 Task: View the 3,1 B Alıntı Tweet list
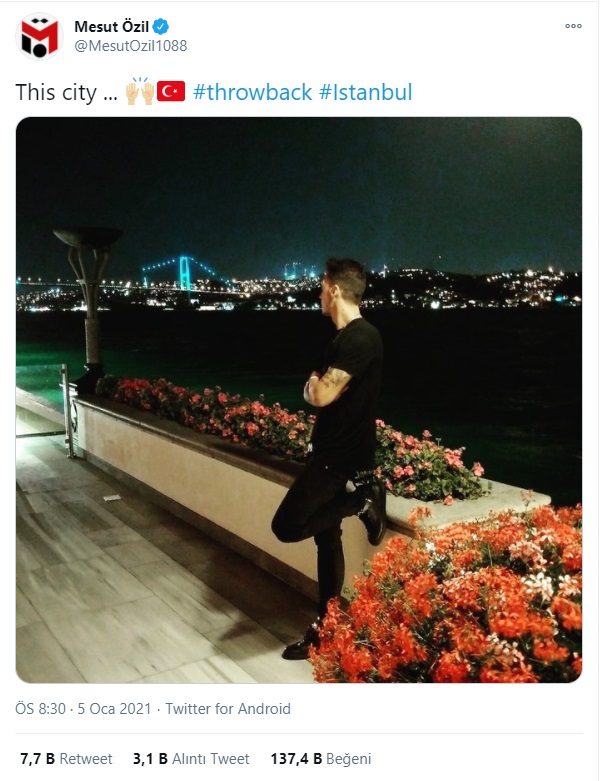(191, 759)
